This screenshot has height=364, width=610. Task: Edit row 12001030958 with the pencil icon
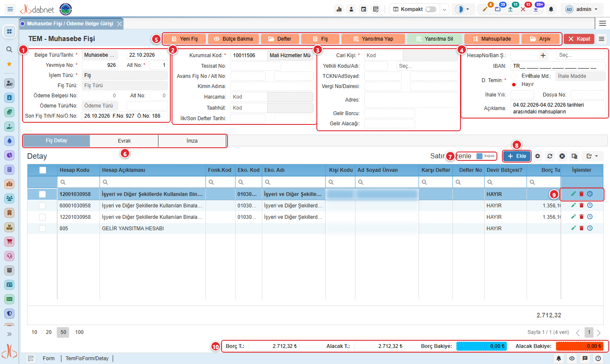574,194
